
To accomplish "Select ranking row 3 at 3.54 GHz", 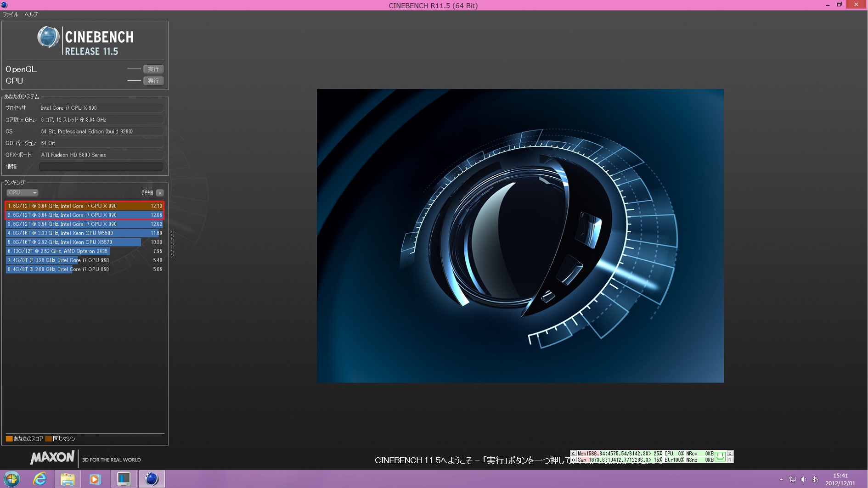I will pyautogui.click(x=85, y=224).
